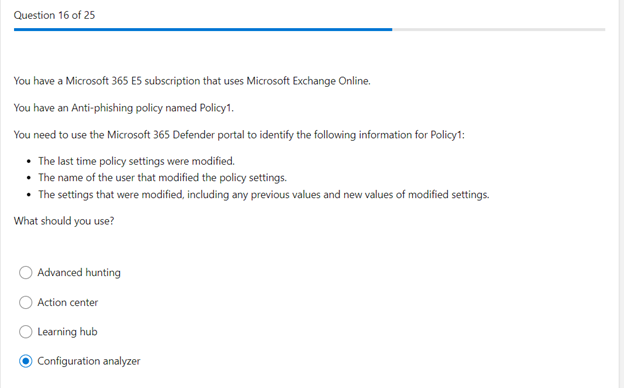Click the unfilled gray part of progress bar
The height and width of the screenshot is (388, 624).
[x=499, y=29]
